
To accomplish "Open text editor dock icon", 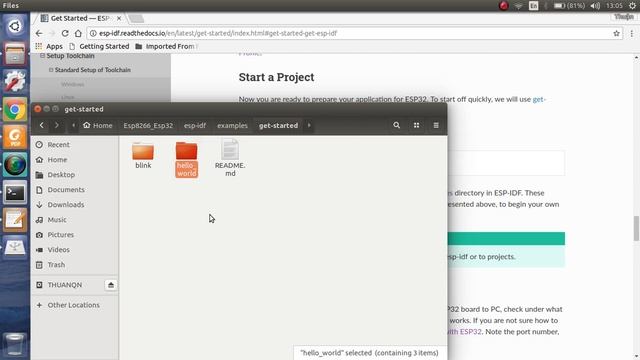I will coord(15,220).
